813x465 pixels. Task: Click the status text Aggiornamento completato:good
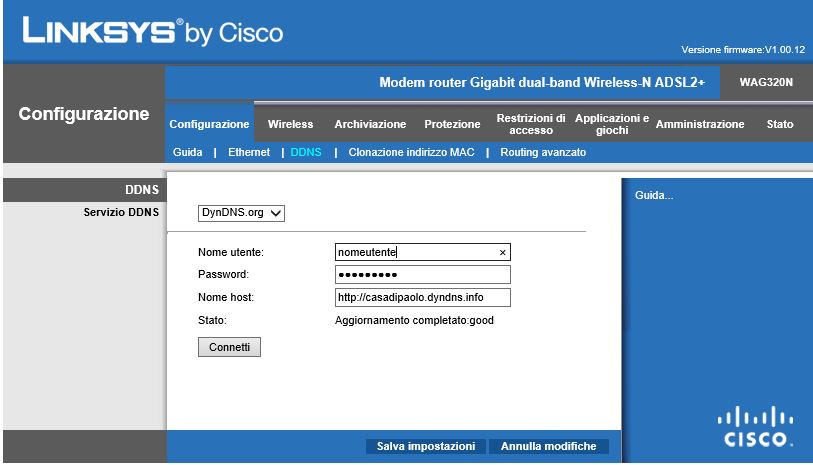(x=414, y=320)
